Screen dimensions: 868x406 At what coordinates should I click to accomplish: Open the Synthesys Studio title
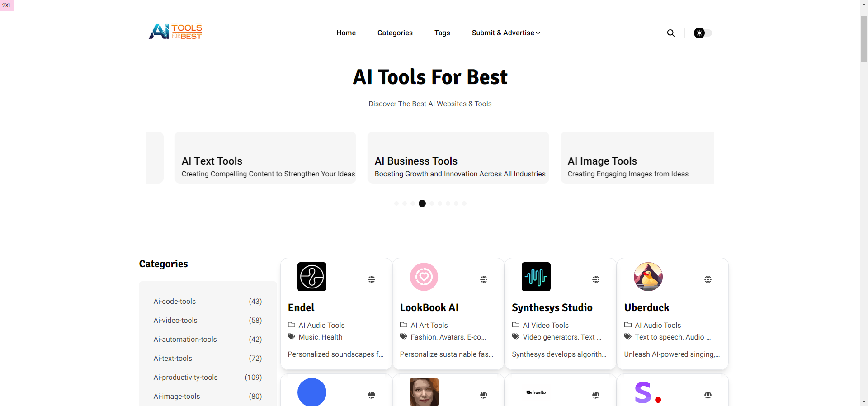552,307
